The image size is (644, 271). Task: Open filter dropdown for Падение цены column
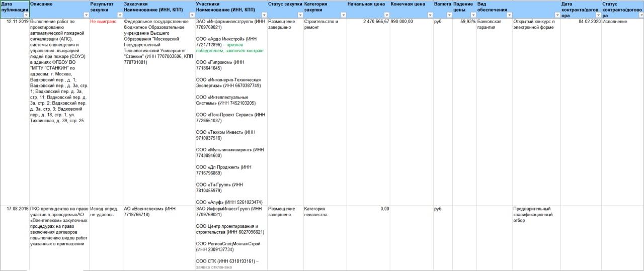(472, 15)
